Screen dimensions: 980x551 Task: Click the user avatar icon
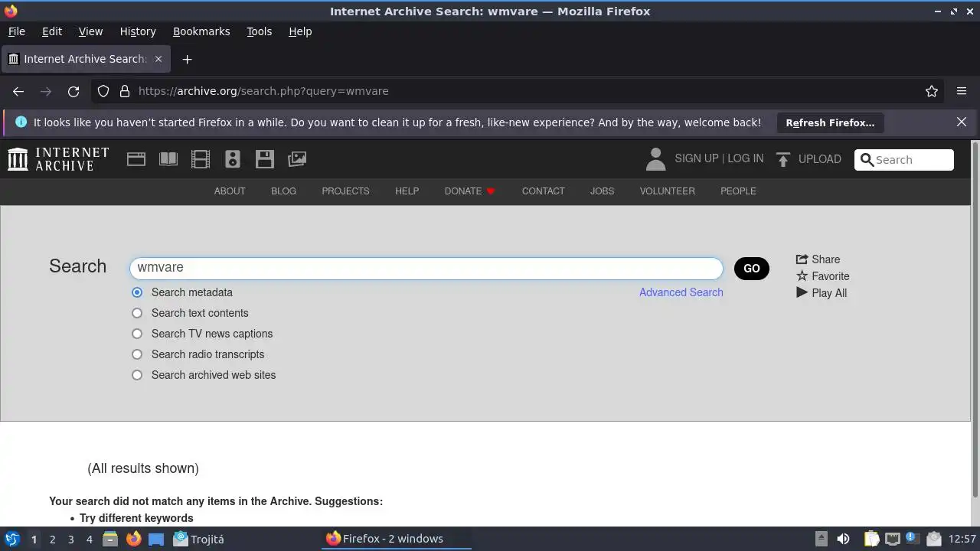point(655,159)
